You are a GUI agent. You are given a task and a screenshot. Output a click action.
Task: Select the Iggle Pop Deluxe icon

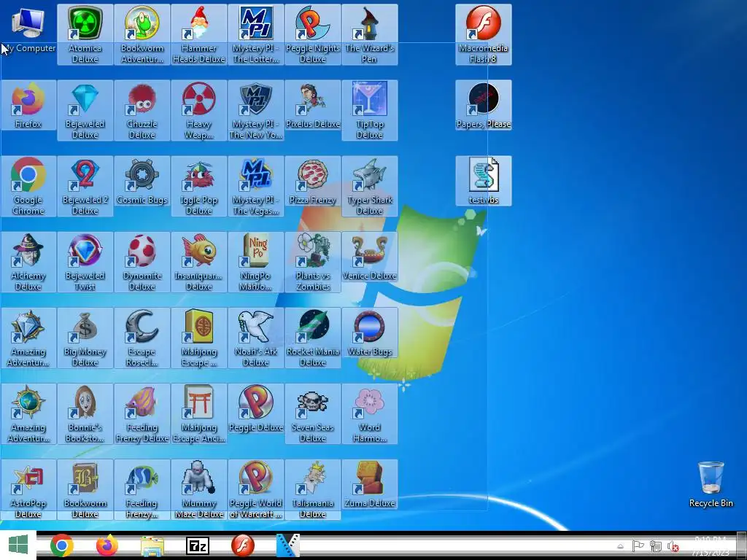[x=198, y=186]
